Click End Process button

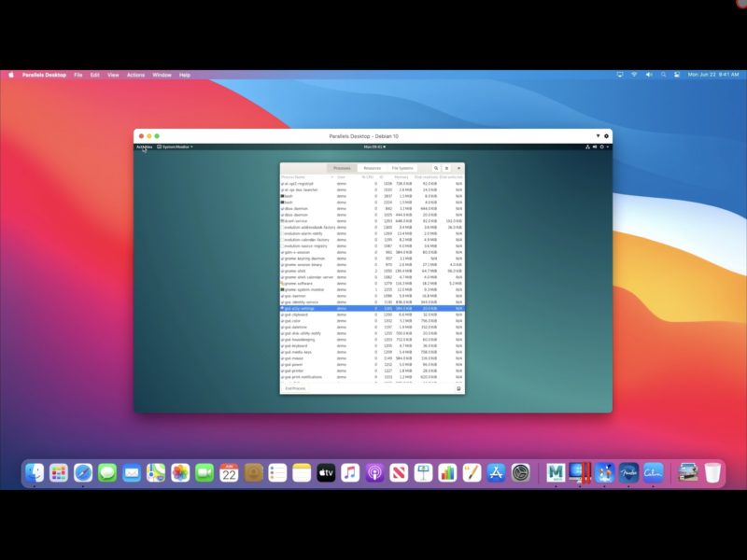[295, 388]
